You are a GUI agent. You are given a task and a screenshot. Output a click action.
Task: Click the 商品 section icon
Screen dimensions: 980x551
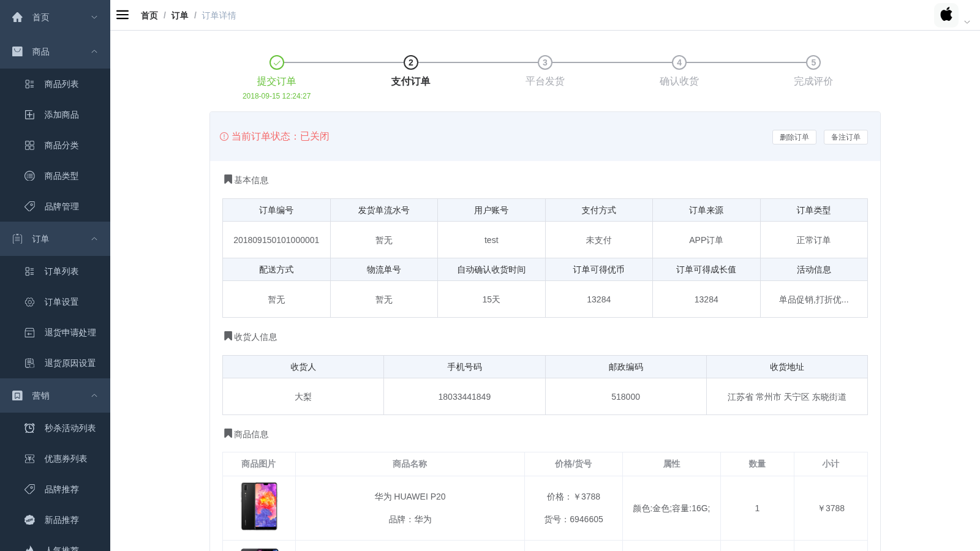click(17, 51)
